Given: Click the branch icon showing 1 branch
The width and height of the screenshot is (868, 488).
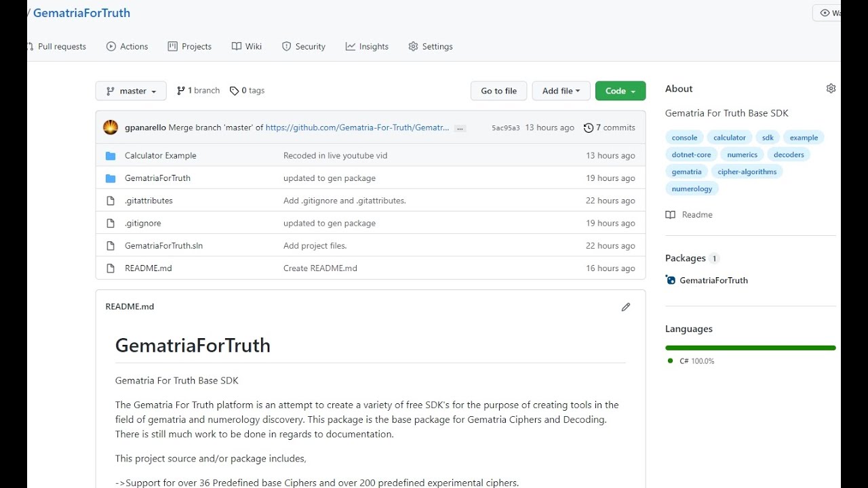Looking at the screenshot, I should [181, 91].
